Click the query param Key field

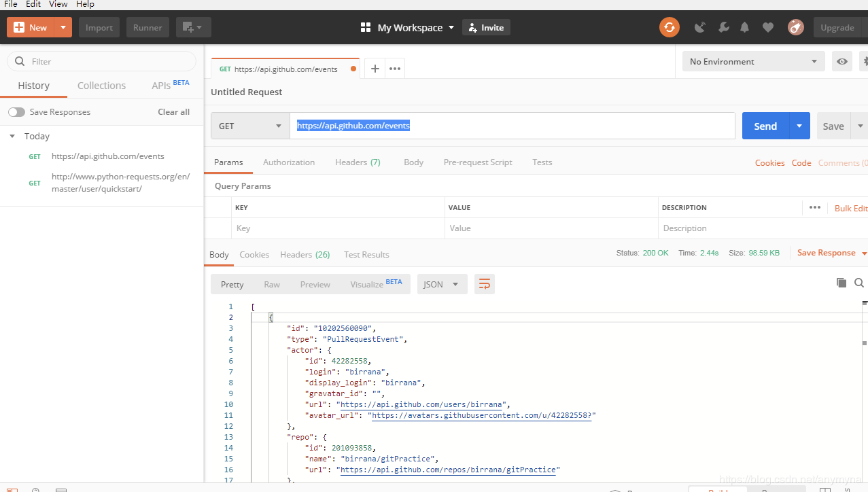point(338,228)
